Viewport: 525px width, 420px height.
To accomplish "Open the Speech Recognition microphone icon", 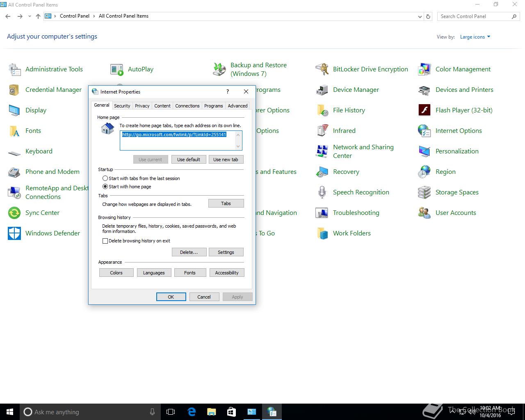I will [x=322, y=192].
